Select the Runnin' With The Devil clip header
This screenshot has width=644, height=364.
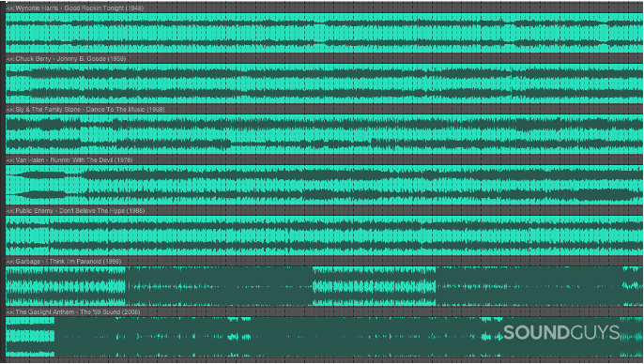[x=325, y=160]
